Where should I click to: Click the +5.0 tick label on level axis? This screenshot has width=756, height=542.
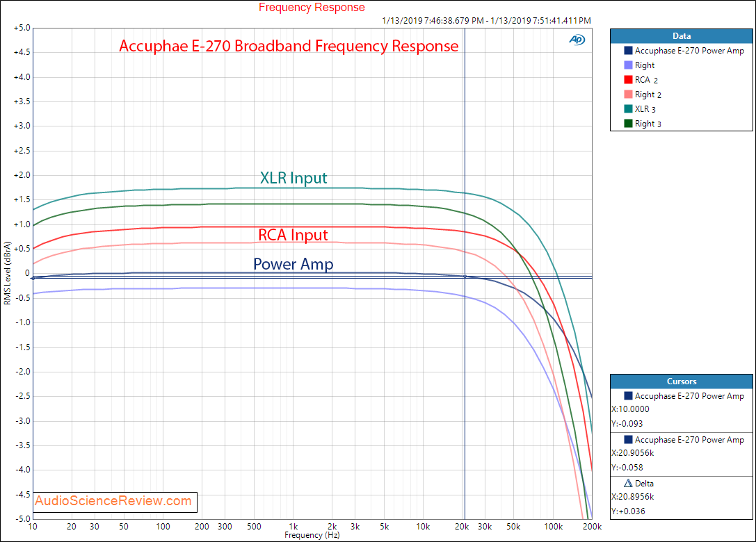click(x=22, y=28)
